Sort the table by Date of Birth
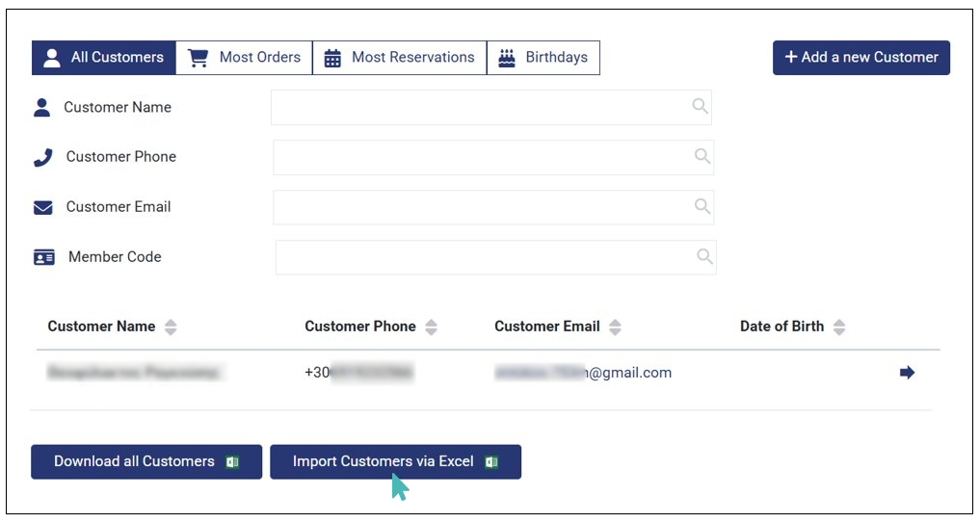Viewport: 980px width, 523px height. pos(839,327)
